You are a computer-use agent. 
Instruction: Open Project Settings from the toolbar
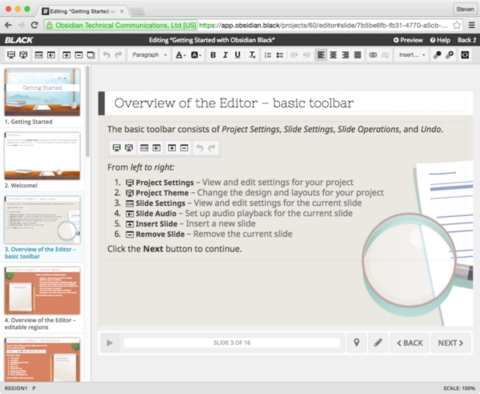11,55
